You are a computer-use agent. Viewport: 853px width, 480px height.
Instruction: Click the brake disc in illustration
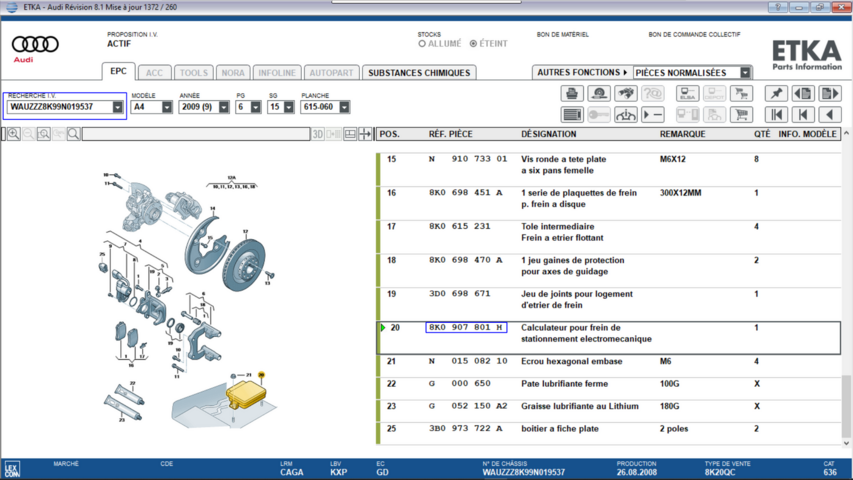[244, 264]
